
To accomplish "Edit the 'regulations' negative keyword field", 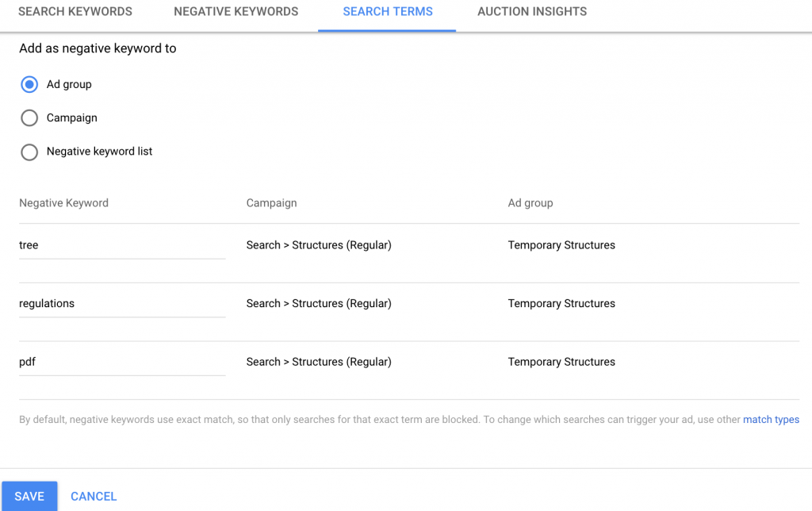I will [x=122, y=304].
